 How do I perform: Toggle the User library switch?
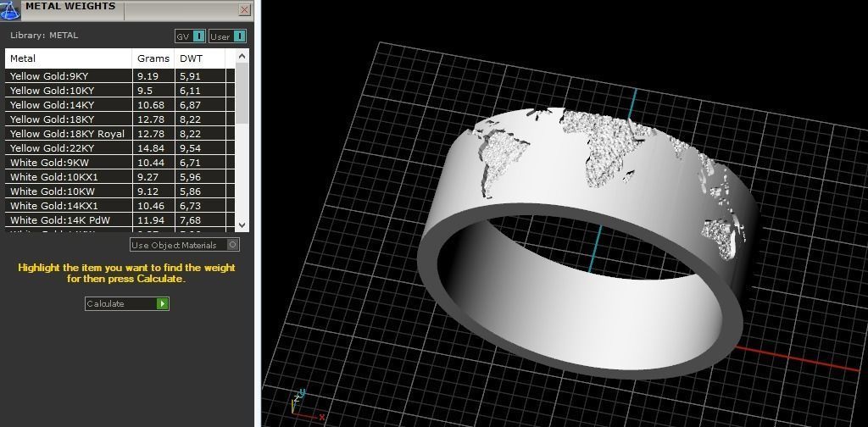[227, 36]
